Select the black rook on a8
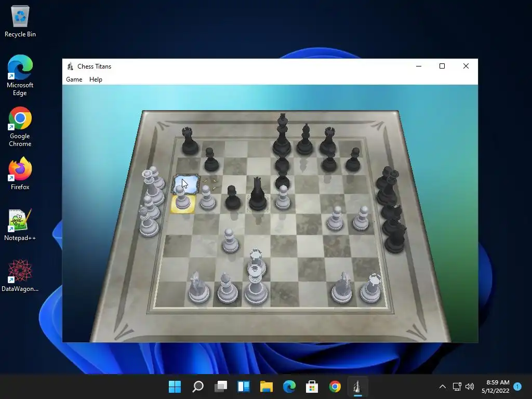This screenshot has height=399, width=532. point(190,141)
